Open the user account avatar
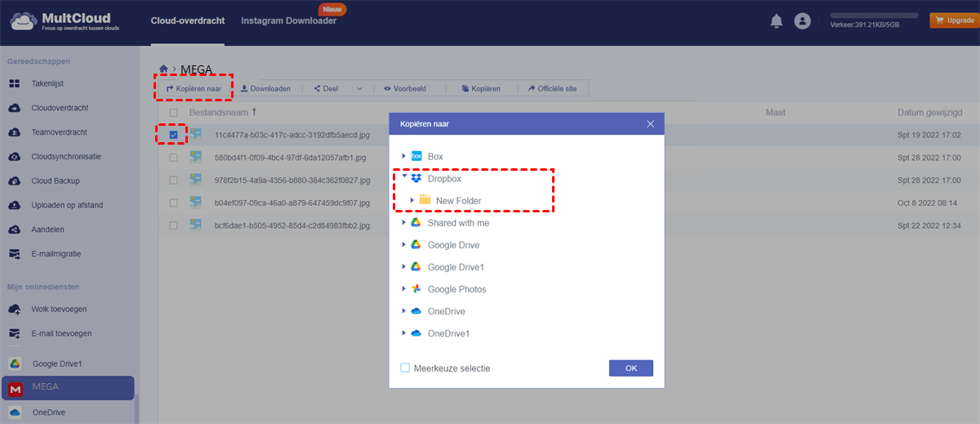The image size is (980, 424). tap(802, 21)
